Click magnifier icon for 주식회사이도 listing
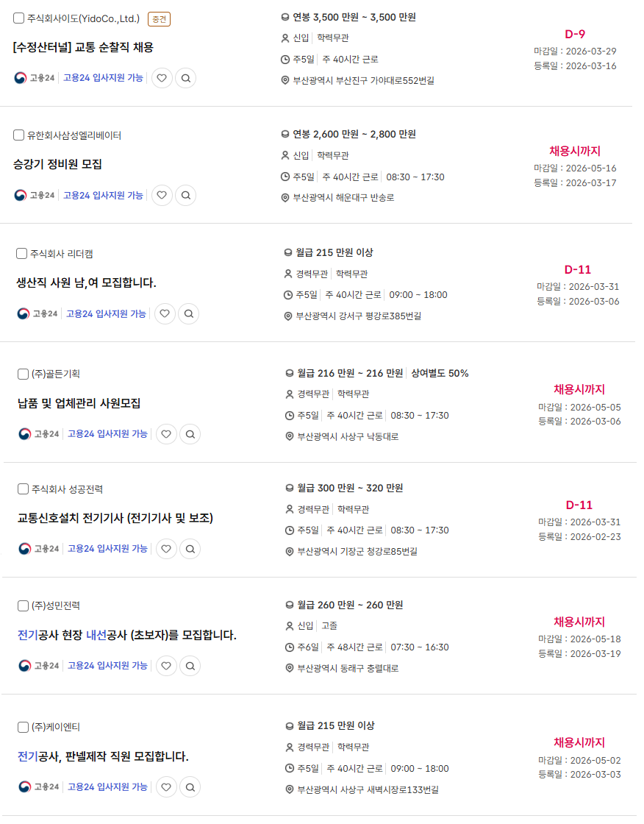644x824 pixels. pos(186,78)
